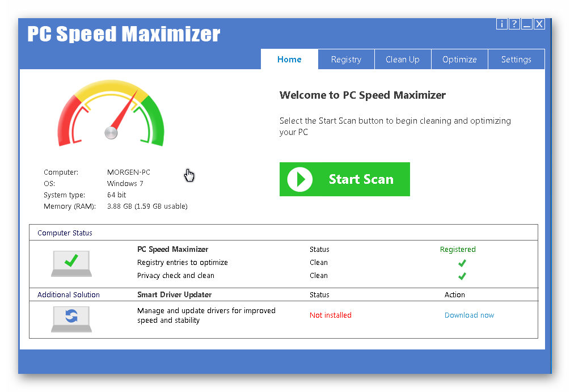570x392 pixels.
Task: Click the Download now link
Action: (469, 315)
